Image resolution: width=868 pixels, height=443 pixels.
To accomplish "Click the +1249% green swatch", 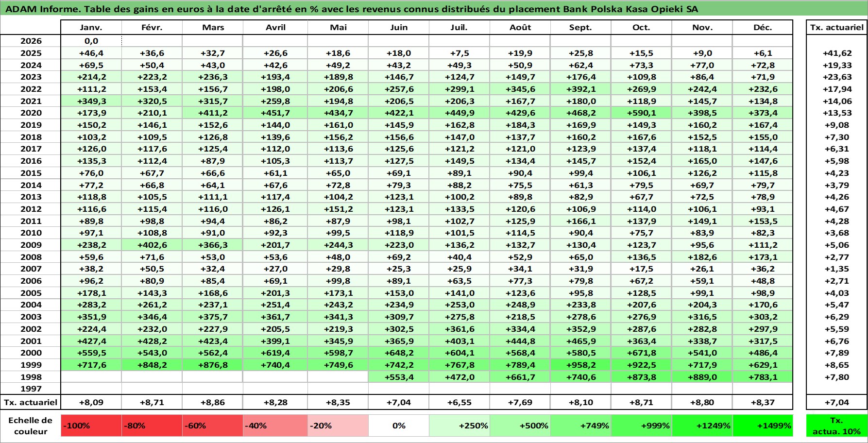I will 702,426.
